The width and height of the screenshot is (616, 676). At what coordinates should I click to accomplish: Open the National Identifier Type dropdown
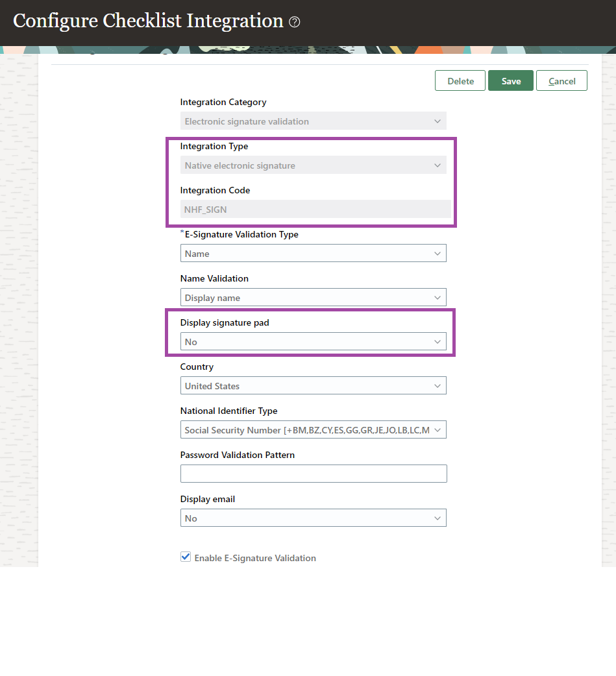click(313, 430)
